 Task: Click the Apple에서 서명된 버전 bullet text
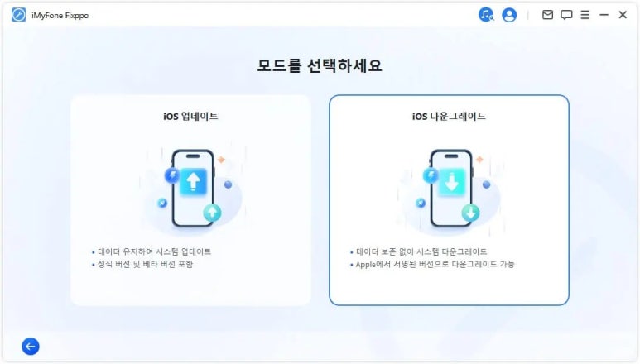tap(432, 264)
